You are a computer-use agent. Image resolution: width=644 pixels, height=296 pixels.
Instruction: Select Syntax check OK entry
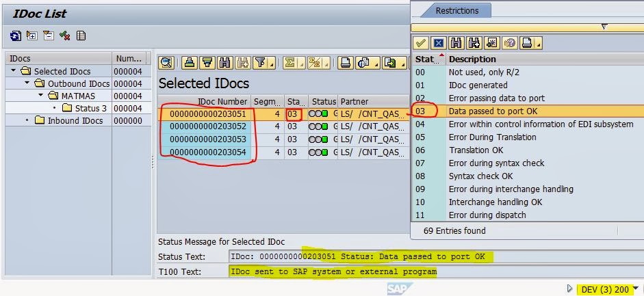[x=528, y=176]
